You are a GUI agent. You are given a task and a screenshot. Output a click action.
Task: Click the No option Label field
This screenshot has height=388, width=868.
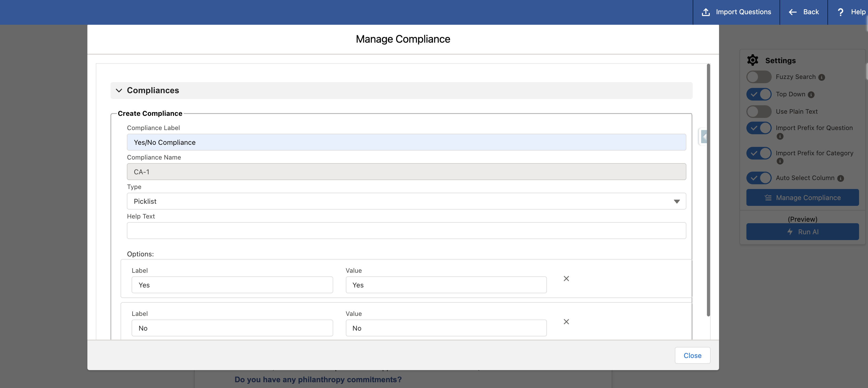(232, 328)
